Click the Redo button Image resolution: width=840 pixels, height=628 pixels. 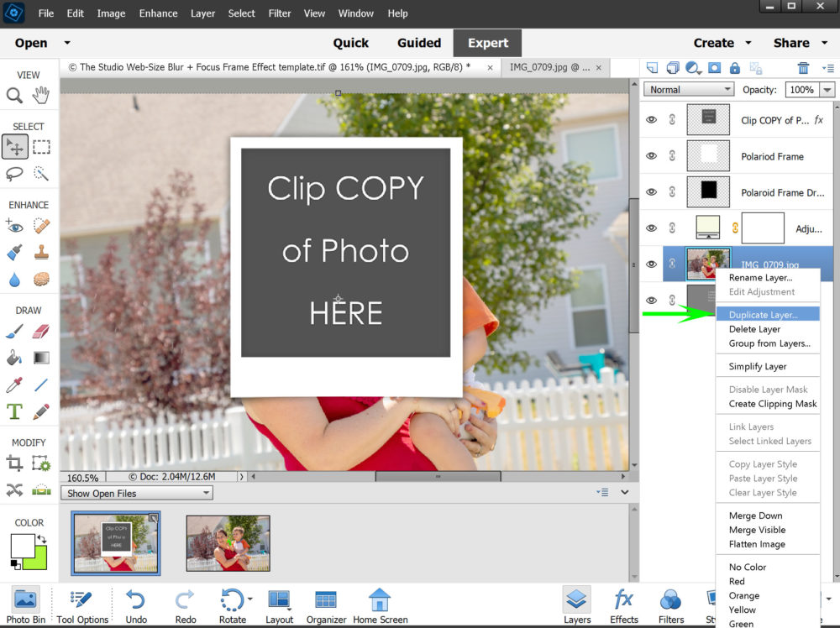(186, 605)
